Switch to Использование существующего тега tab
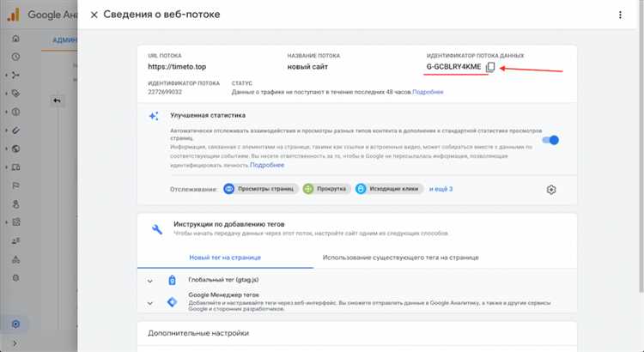644x352 pixels. (x=400, y=258)
